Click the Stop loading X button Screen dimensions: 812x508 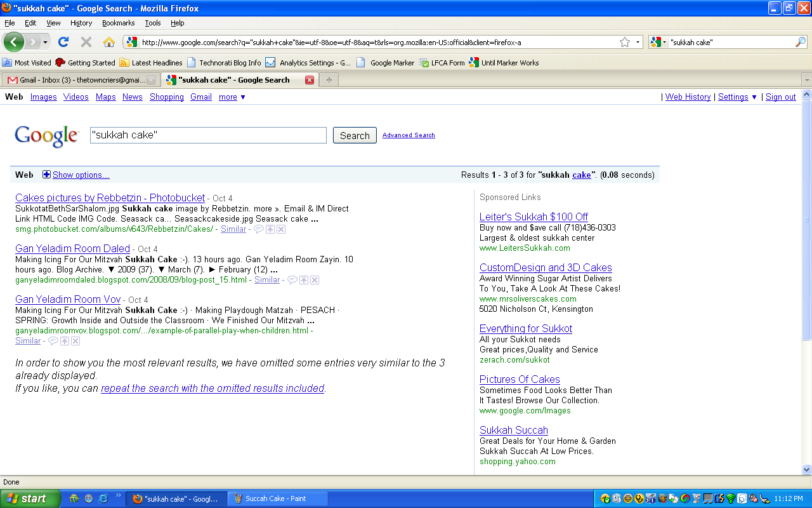[86, 42]
